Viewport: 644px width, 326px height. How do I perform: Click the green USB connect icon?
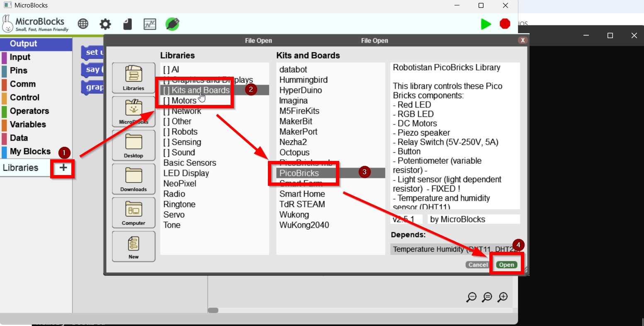[x=172, y=24]
